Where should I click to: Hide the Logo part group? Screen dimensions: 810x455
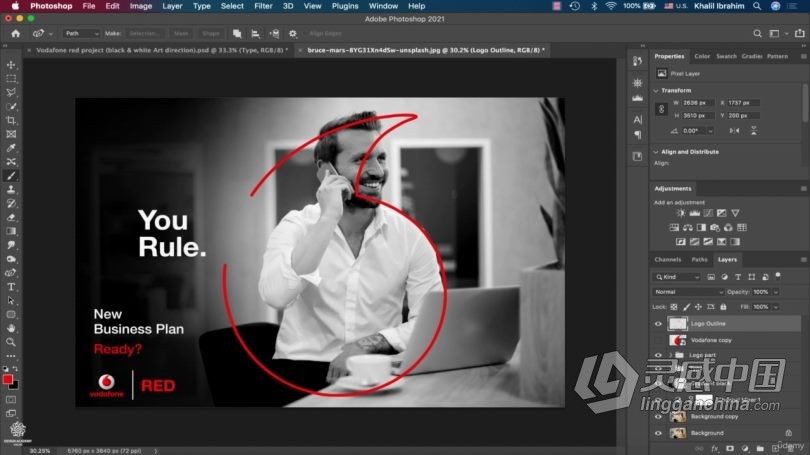point(658,355)
